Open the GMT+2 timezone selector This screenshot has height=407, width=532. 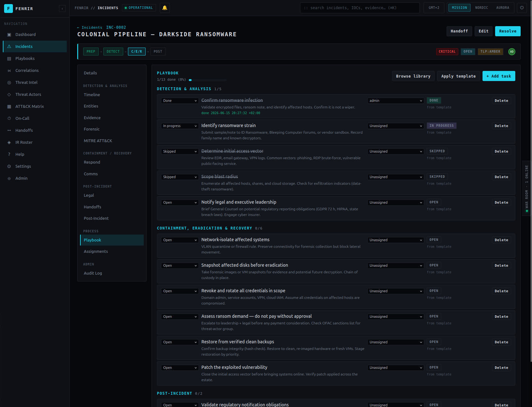point(434,8)
